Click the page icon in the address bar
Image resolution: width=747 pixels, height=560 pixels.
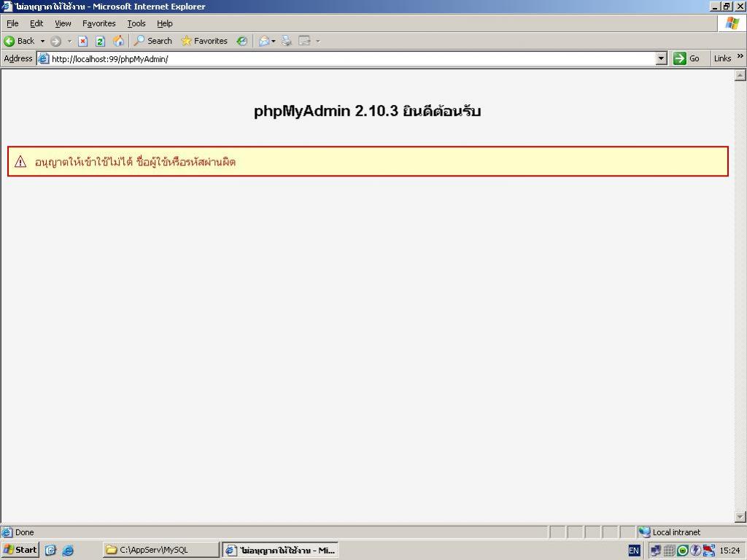point(43,58)
